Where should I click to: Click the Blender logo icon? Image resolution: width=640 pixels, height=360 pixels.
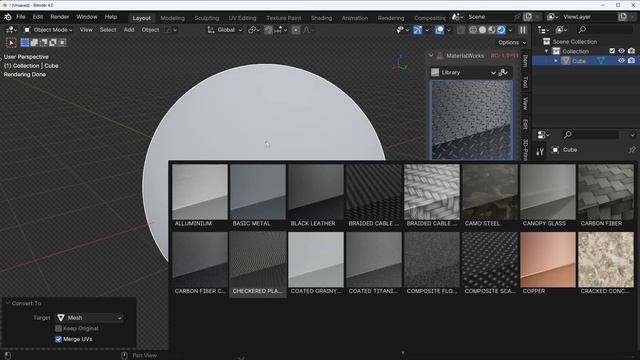[x=8, y=17]
